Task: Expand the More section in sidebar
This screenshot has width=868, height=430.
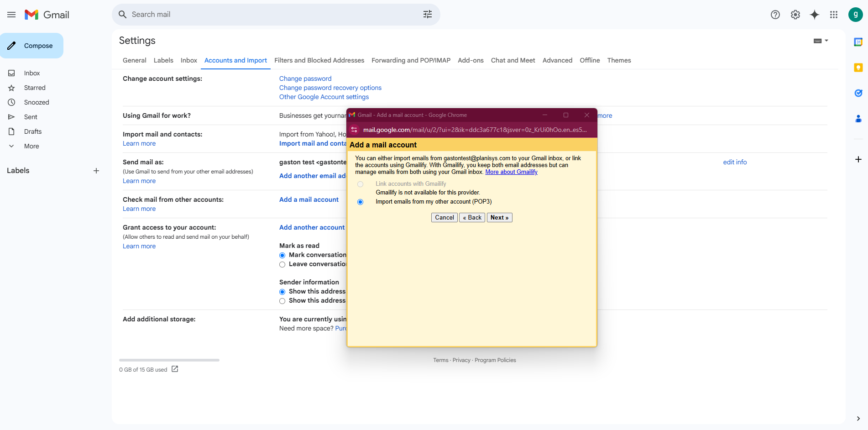Action: (31, 146)
